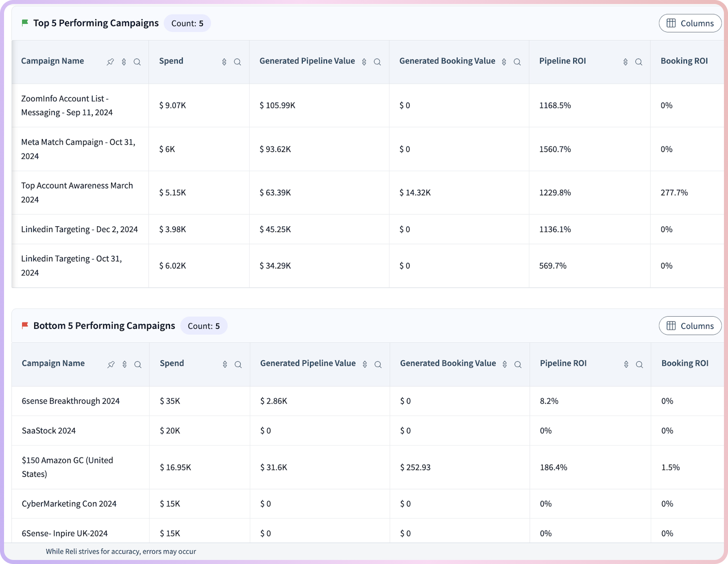Select Linkedin Targeting - Dec 2, 2024 campaign
The image size is (728, 564).
click(80, 229)
